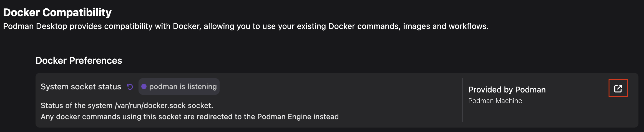The height and width of the screenshot is (132, 644).
Task: Click the "Podman Machine" subtitle text
Action: click(x=495, y=101)
